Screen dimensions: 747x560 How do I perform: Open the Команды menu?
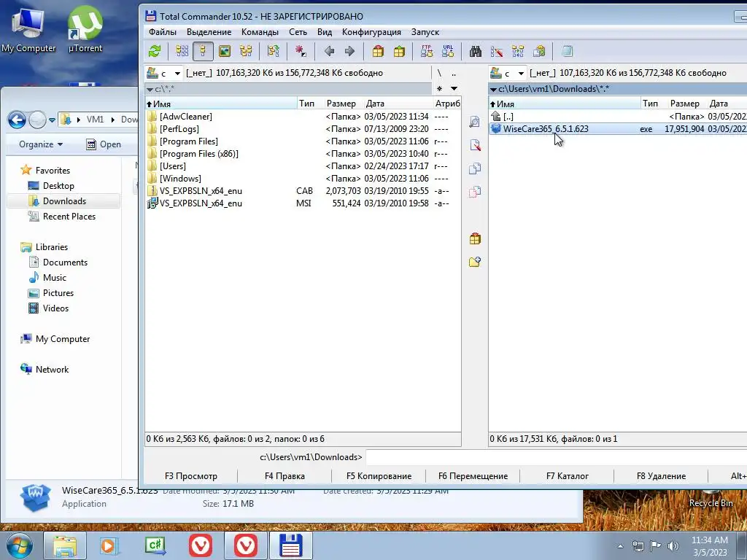(x=260, y=32)
